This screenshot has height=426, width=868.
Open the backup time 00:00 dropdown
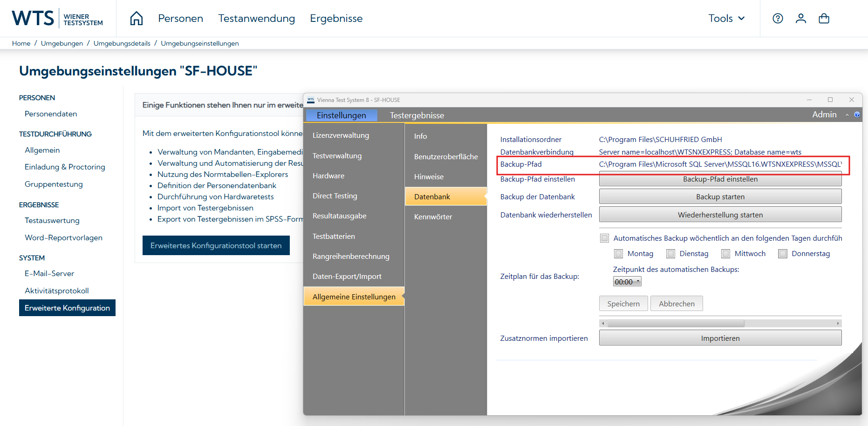tap(627, 282)
